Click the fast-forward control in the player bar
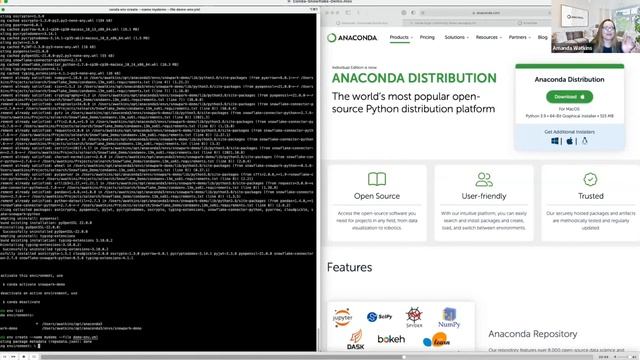The width and height of the screenshot is (640, 360). (x=13, y=357)
